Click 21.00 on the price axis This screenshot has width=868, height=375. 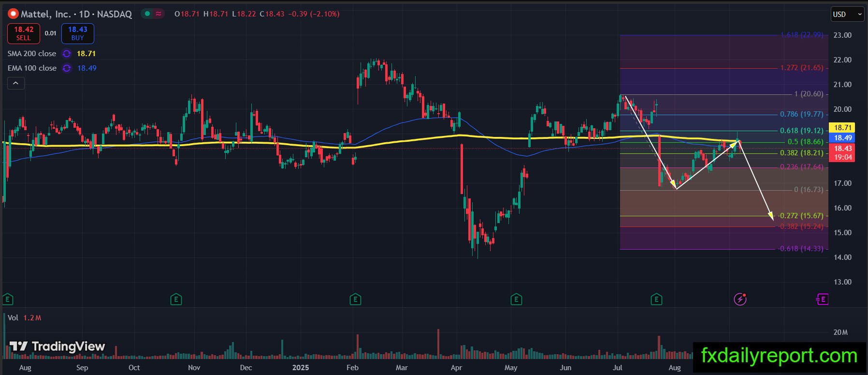pyautogui.click(x=842, y=85)
